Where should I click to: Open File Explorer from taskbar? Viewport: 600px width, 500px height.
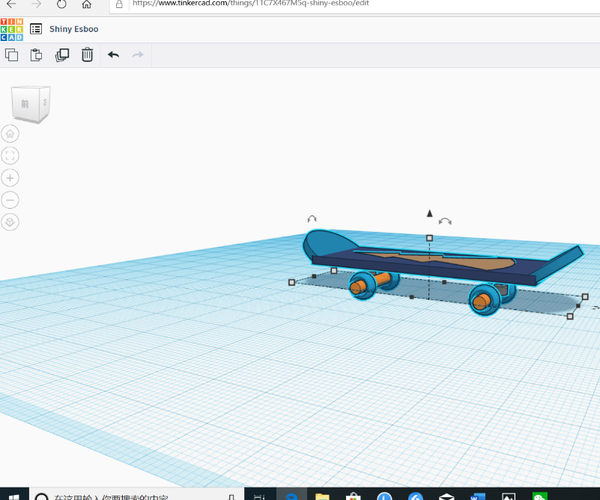322,496
